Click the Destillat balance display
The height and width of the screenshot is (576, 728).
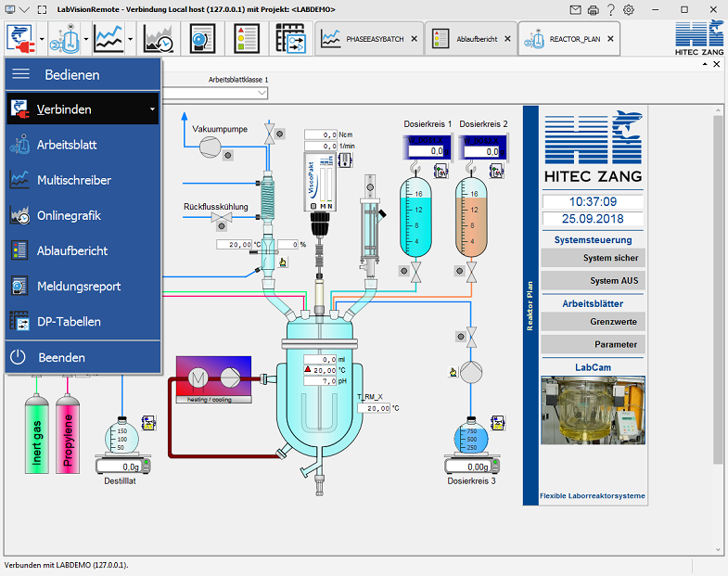[122, 467]
